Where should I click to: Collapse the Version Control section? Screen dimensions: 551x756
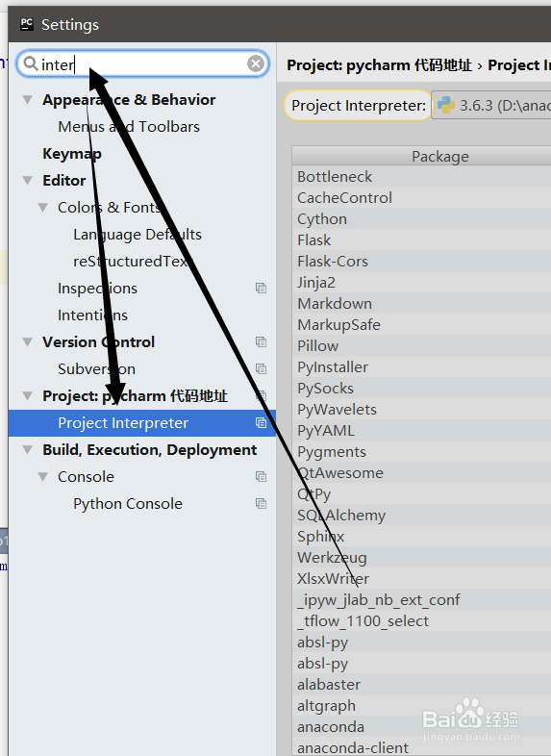tap(28, 342)
